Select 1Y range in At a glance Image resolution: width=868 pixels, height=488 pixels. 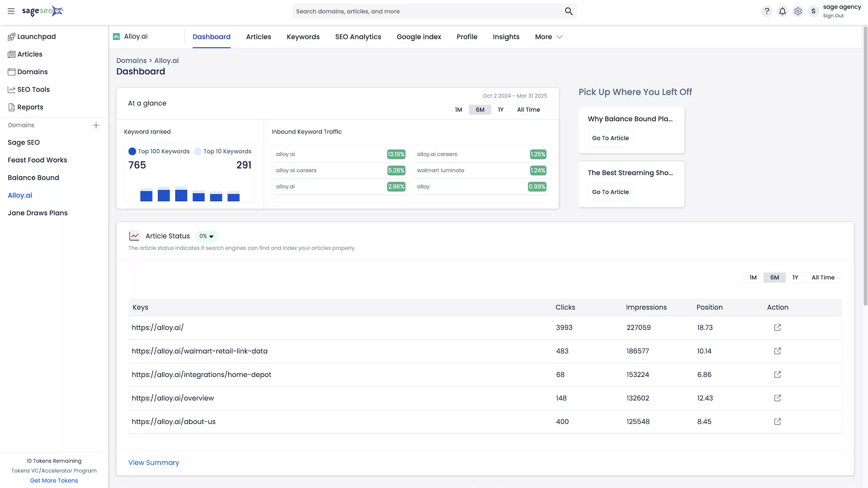tap(500, 110)
